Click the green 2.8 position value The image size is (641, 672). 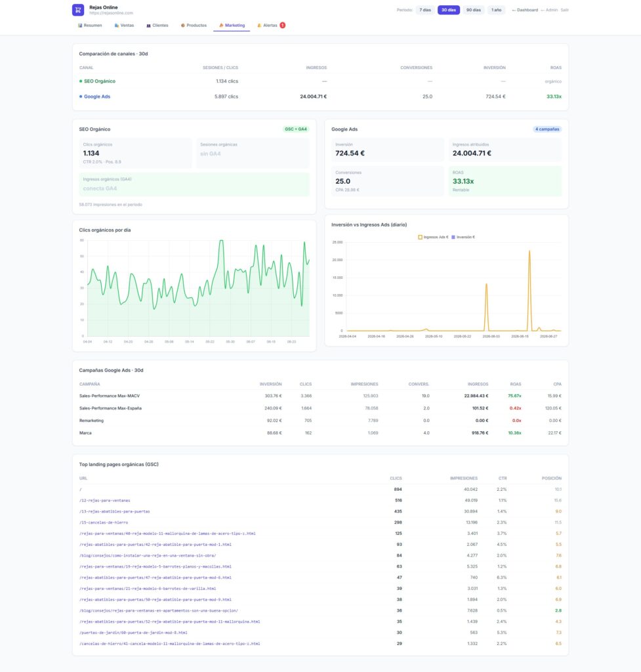[558, 611]
